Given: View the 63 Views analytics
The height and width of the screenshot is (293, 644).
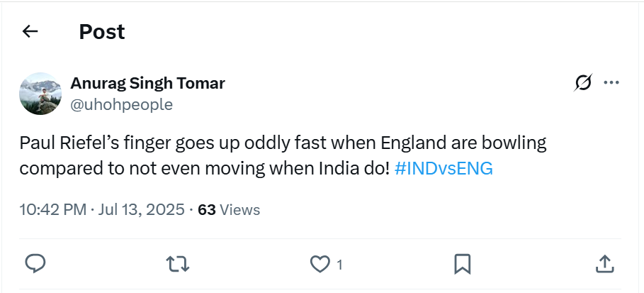Looking at the screenshot, I should 228,210.
